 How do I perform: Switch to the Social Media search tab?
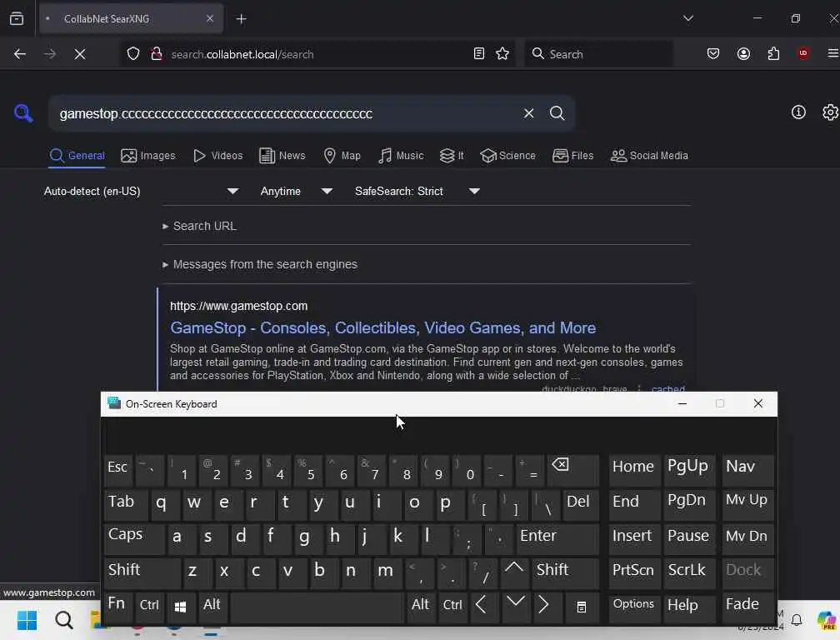(x=649, y=156)
